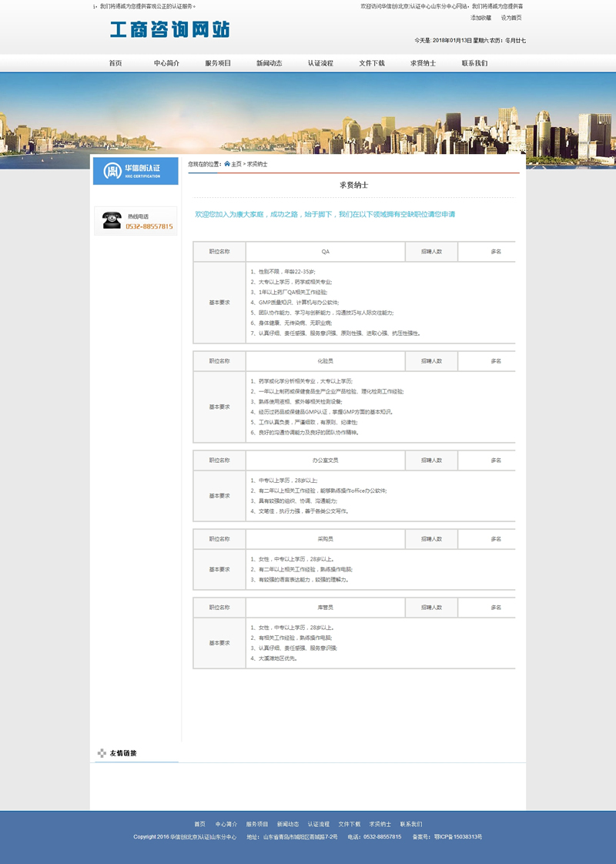Click the home icon in the breadcrumb
Viewport: 616px width, 864px height.
click(x=227, y=164)
